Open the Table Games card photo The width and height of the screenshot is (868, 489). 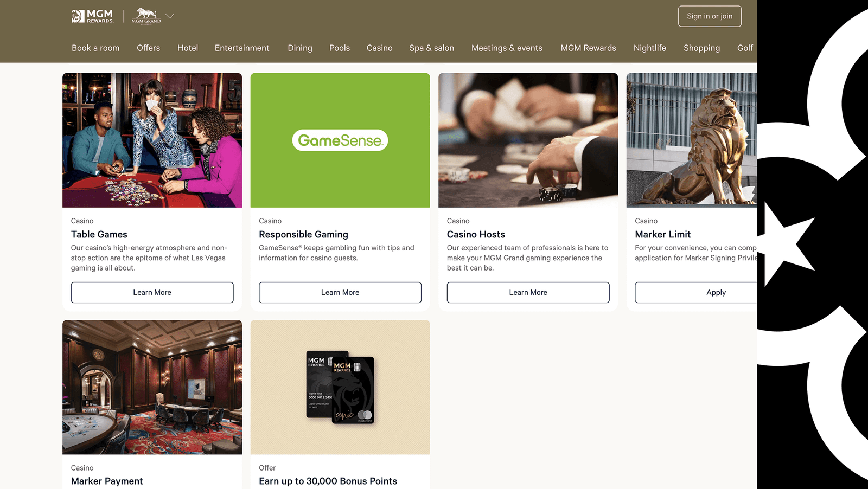(x=152, y=140)
